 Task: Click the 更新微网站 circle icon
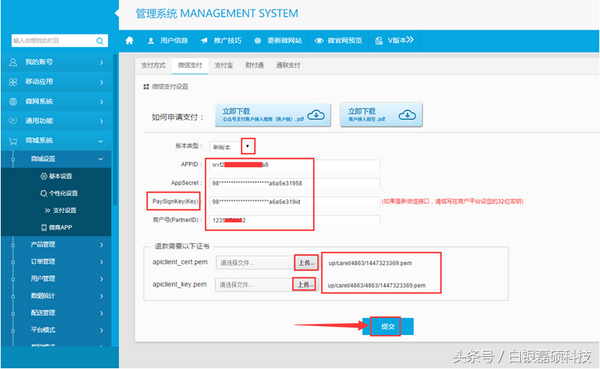point(258,41)
